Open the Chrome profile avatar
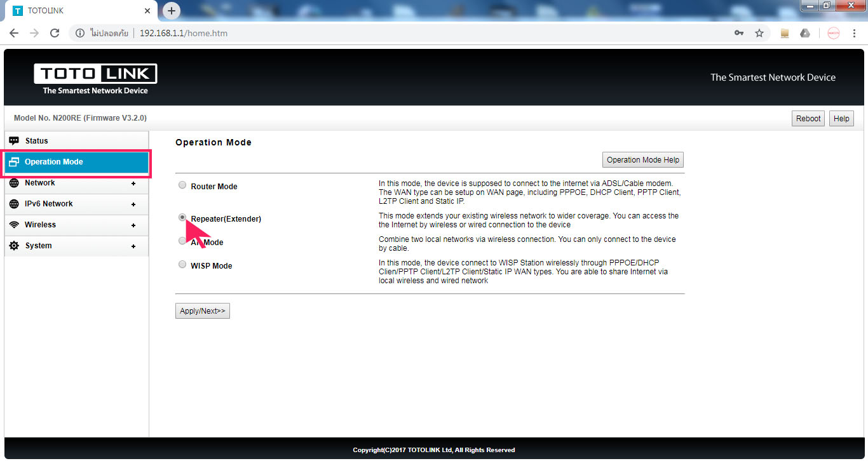Image resolution: width=868 pixels, height=461 pixels. [834, 33]
